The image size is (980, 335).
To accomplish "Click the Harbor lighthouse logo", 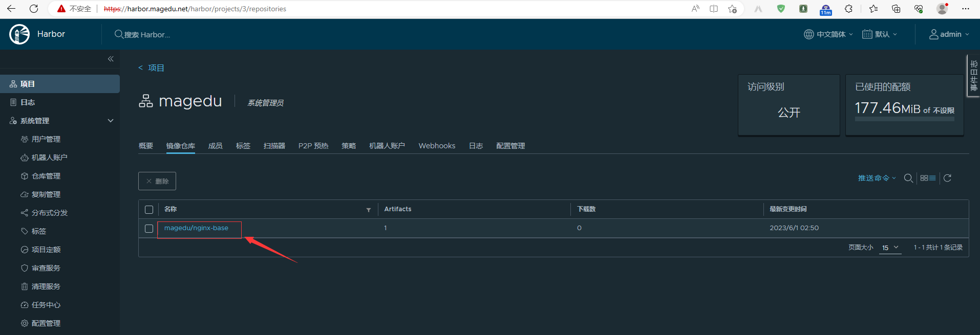I will tap(19, 34).
